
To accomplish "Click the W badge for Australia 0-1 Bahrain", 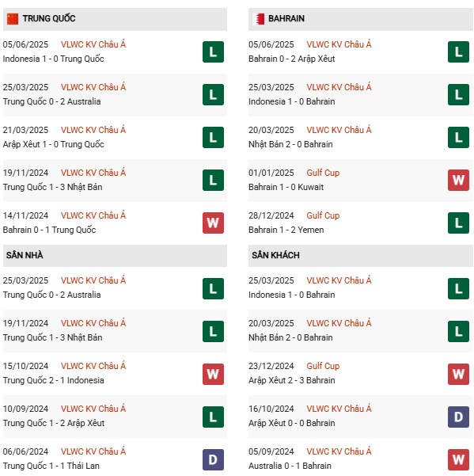I will pyautogui.click(x=458, y=459).
